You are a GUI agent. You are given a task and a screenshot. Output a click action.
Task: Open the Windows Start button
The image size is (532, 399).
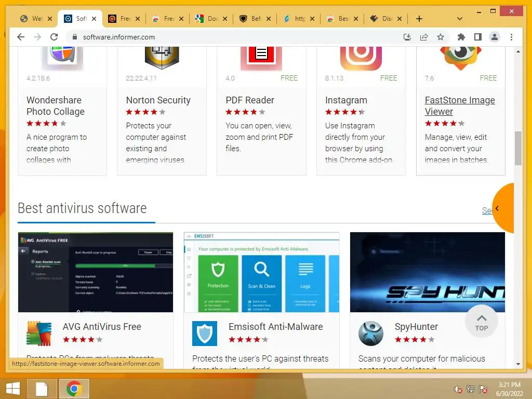click(13, 389)
